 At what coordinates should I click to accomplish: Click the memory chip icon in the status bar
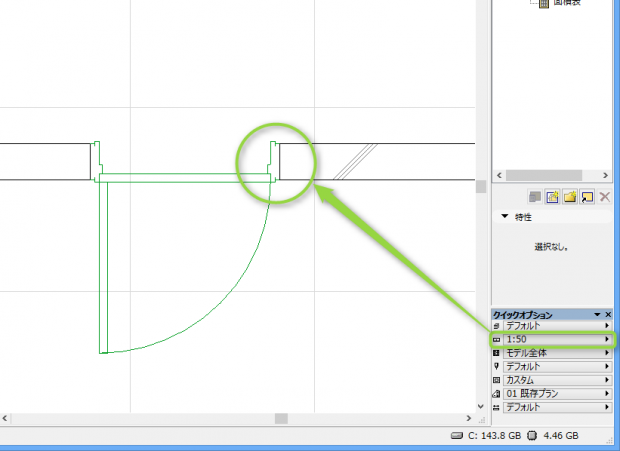[532, 436]
